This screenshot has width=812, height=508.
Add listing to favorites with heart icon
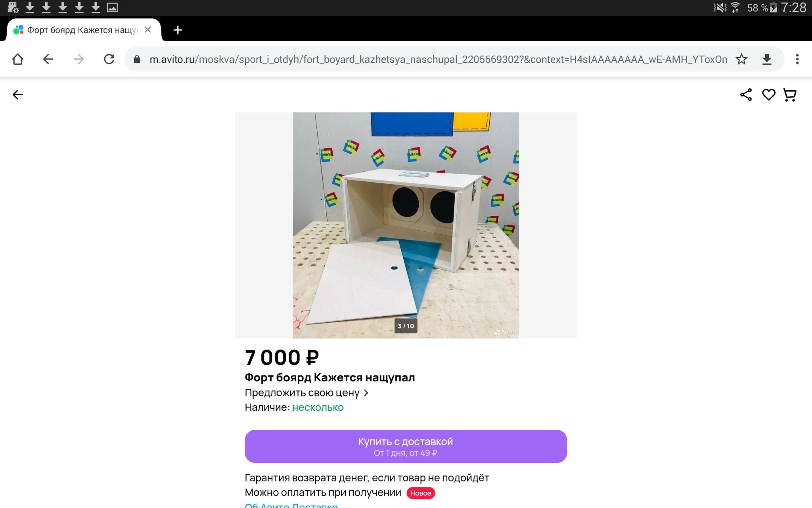(x=768, y=95)
